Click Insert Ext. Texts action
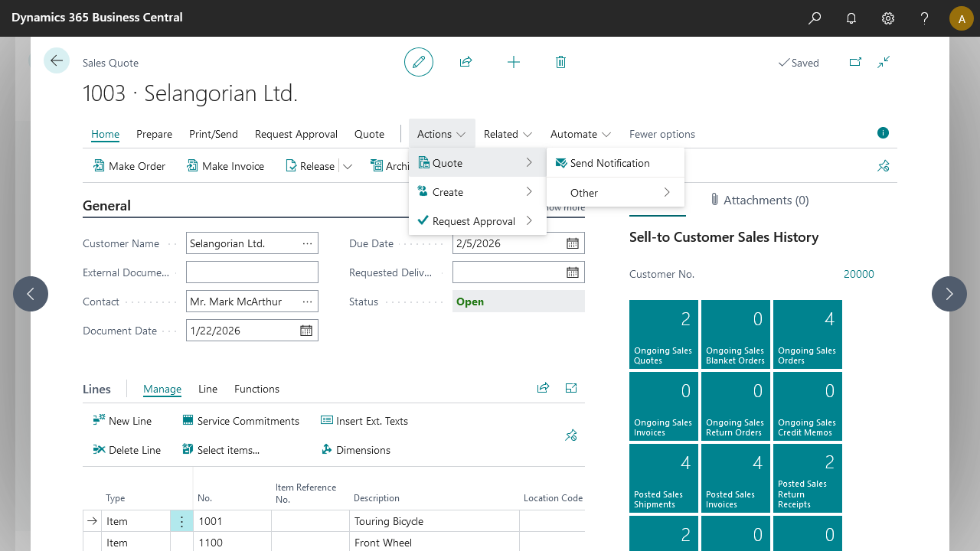980x551 pixels. coord(364,421)
